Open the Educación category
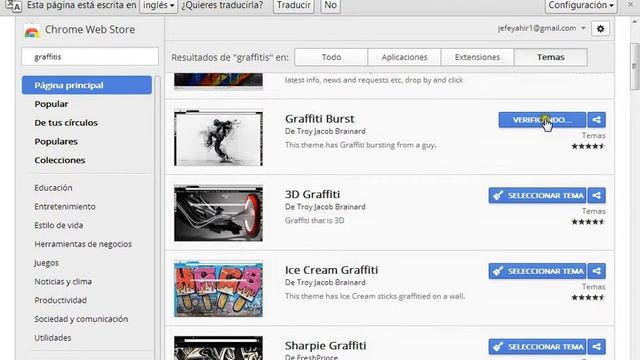 pos(53,188)
